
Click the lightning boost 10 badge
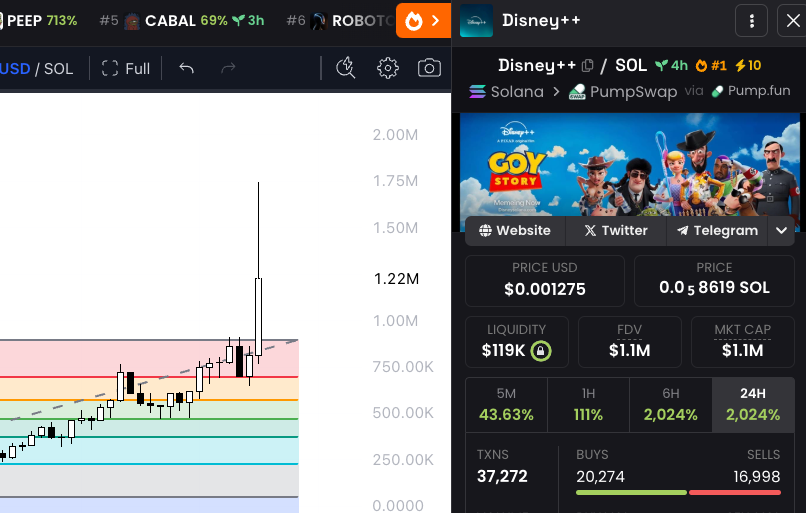pos(747,66)
